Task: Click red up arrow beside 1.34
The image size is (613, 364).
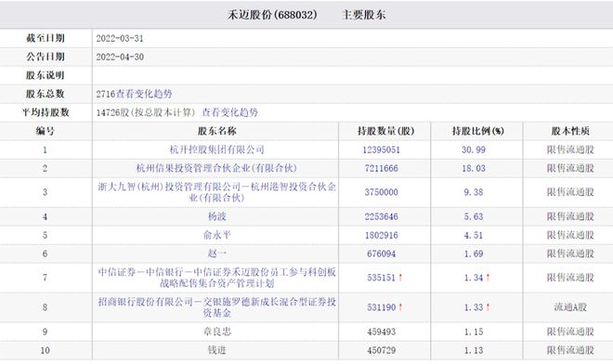Action: [488, 278]
